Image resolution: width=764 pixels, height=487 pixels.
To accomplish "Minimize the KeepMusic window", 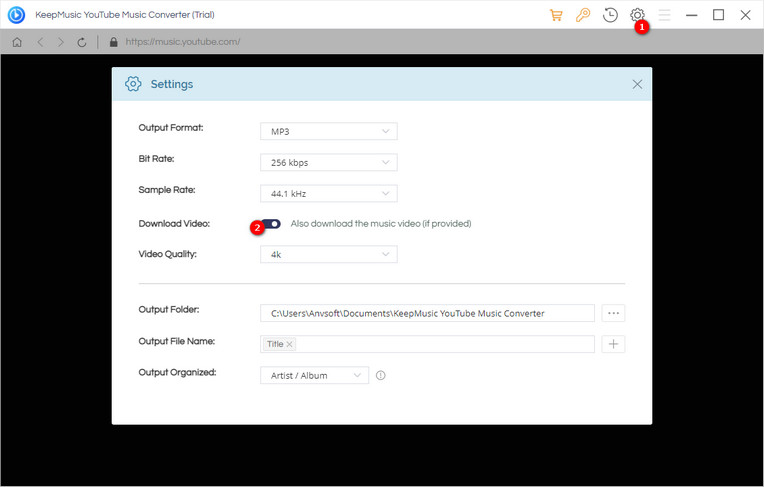I will 691,15.
